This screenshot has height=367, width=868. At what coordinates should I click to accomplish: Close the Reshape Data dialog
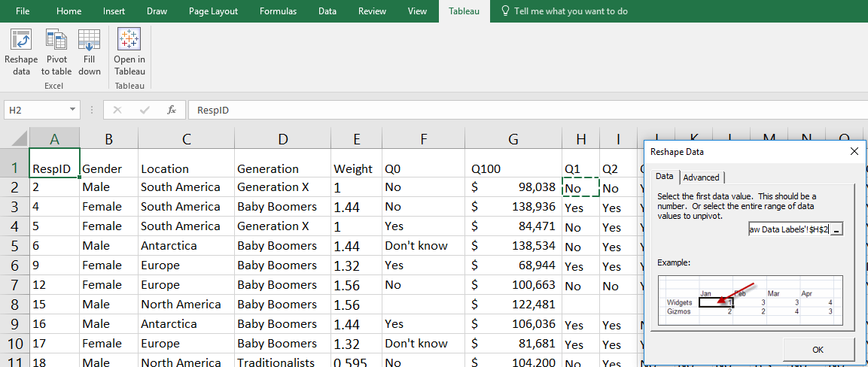(854, 151)
